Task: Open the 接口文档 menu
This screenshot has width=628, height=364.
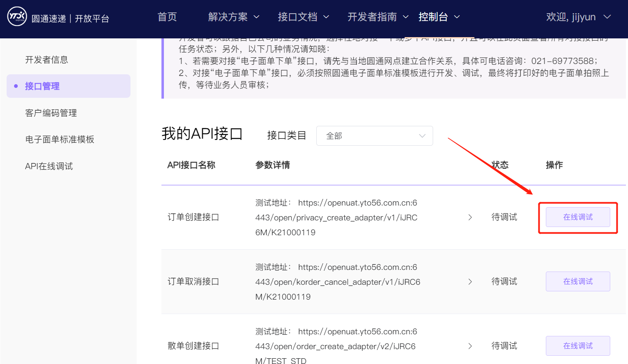Action: point(303,17)
